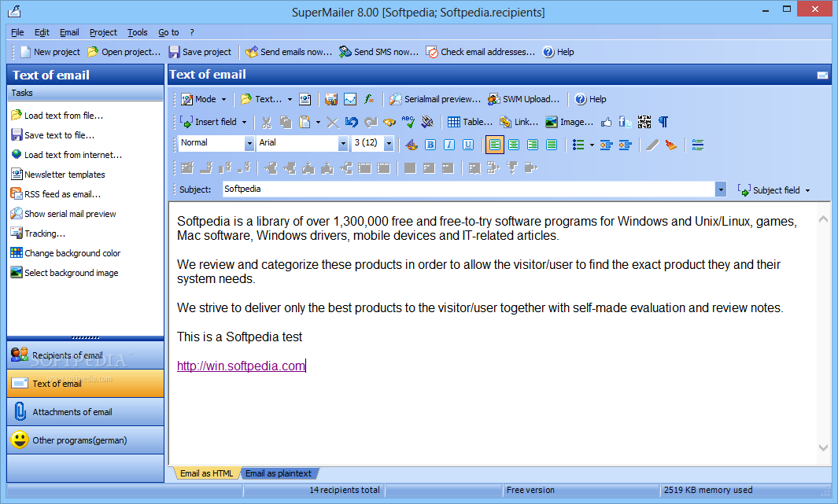Viewport: 838px width, 504px height.
Task: Click Load text from file... task
Action: [x=57, y=116]
